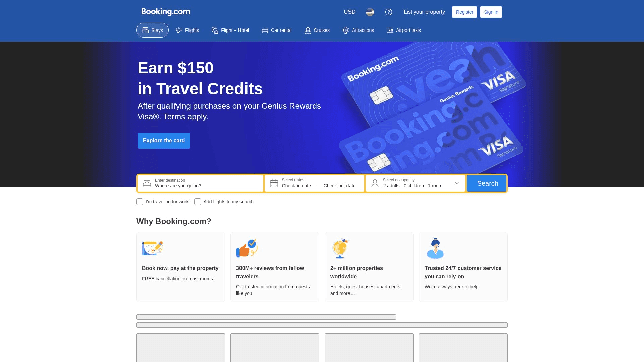The height and width of the screenshot is (362, 644).
Task: Open the Select occupancy field
Action: pyautogui.click(x=415, y=183)
